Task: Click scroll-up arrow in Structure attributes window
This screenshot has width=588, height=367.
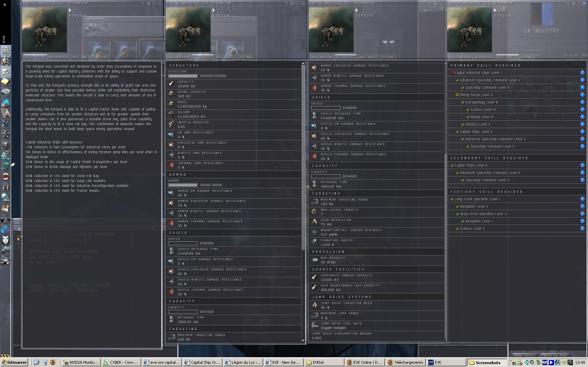Action: 303,64
